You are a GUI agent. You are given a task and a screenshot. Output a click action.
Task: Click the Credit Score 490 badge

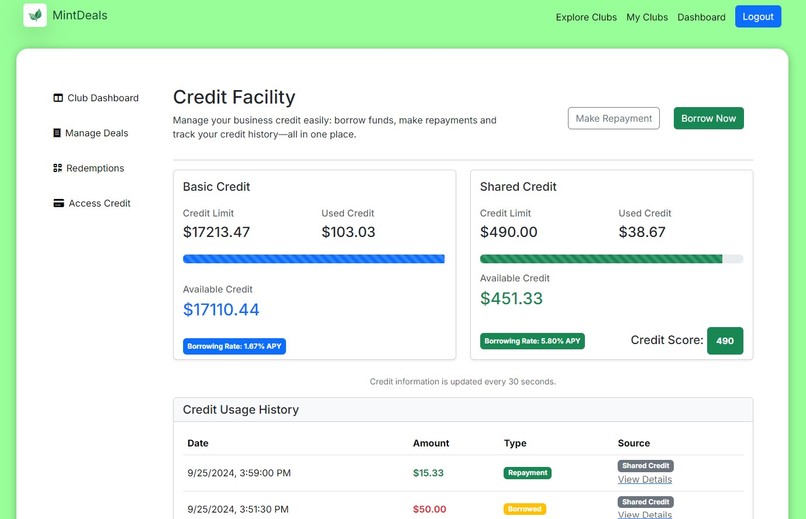click(x=725, y=341)
